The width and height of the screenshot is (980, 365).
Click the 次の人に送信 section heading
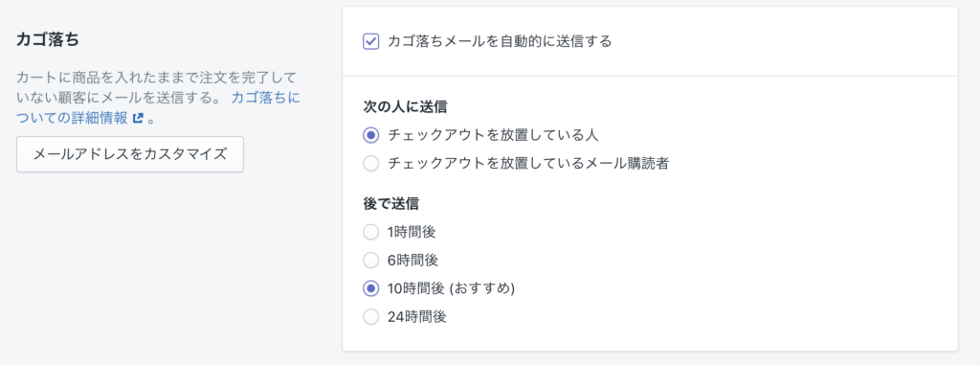[405, 107]
